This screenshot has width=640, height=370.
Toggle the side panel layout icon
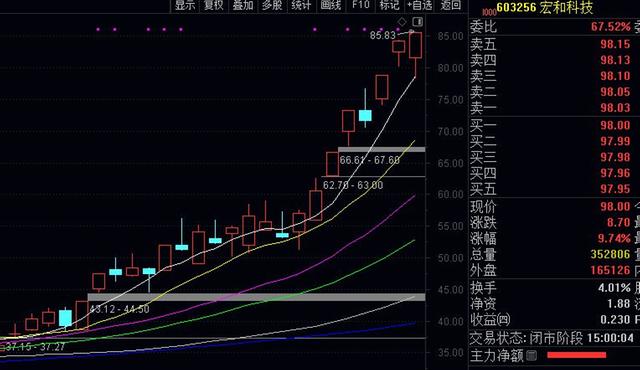pos(417,22)
